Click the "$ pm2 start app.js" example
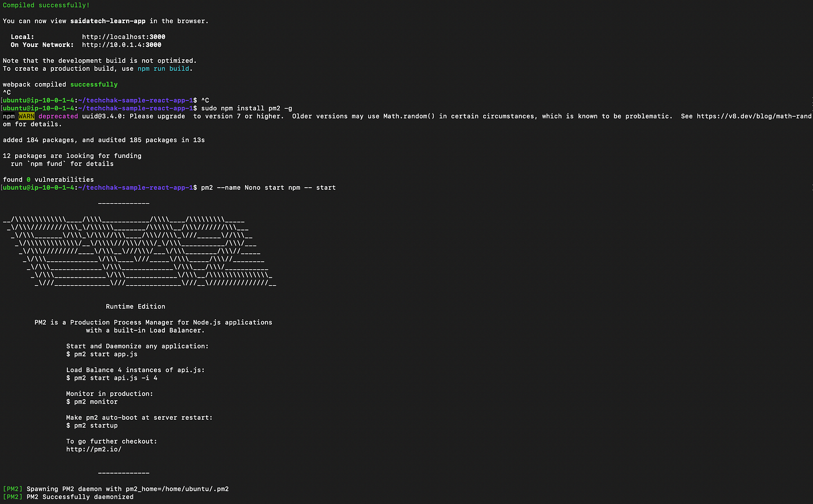The height and width of the screenshot is (504, 813). click(x=102, y=354)
